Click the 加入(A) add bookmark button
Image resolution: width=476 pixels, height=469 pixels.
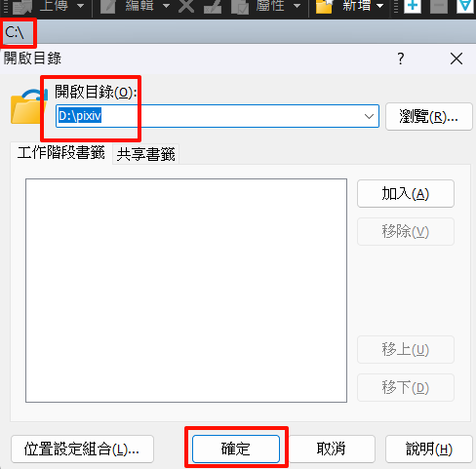pos(406,194)
